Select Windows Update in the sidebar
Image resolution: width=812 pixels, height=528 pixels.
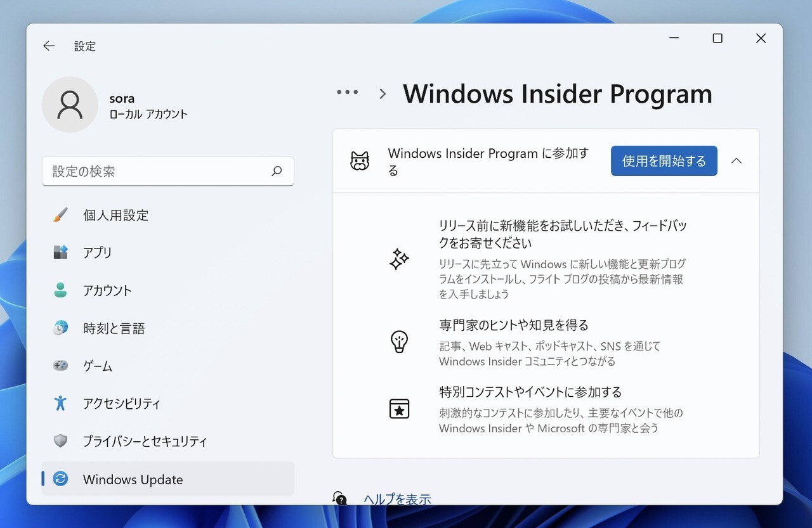pos(168,479)
